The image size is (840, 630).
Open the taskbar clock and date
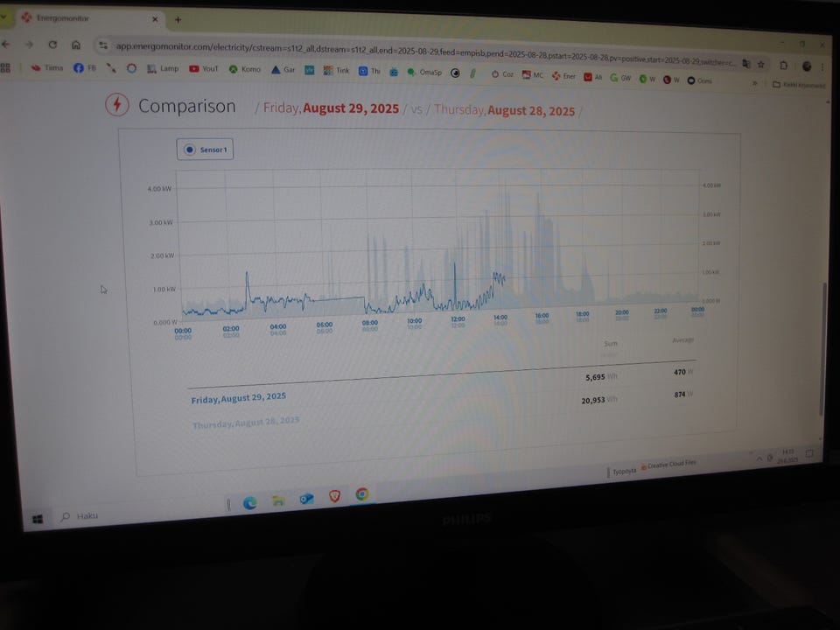pos(787,456)
